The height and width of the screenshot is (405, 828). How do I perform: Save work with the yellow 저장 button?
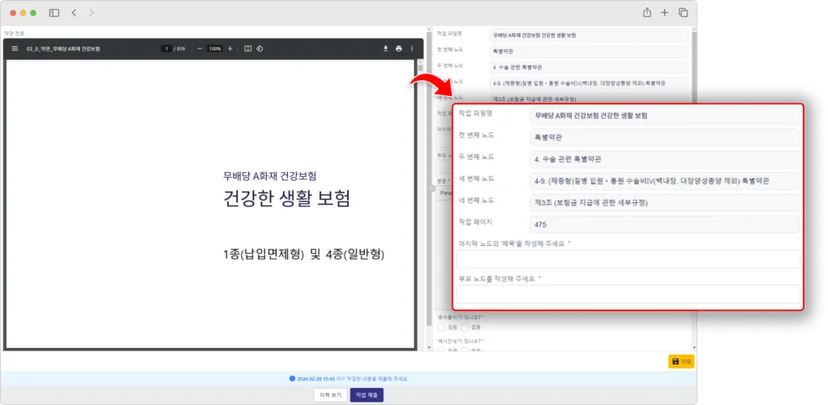(x=681, y=361)
